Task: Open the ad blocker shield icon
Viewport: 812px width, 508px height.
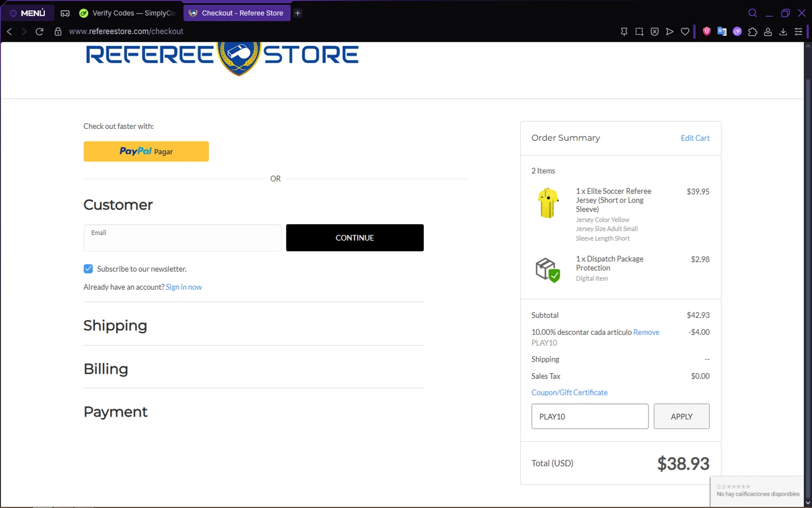Action: coord(654,31)
